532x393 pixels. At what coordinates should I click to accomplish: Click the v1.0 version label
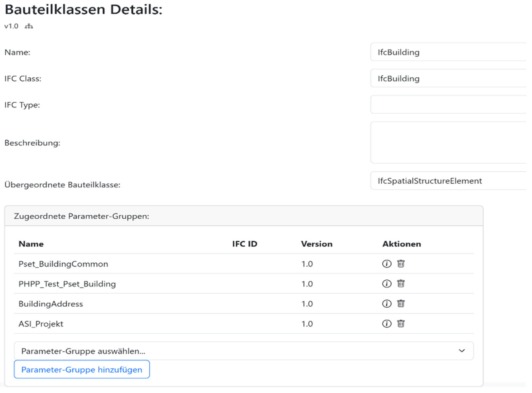[11, 26]
